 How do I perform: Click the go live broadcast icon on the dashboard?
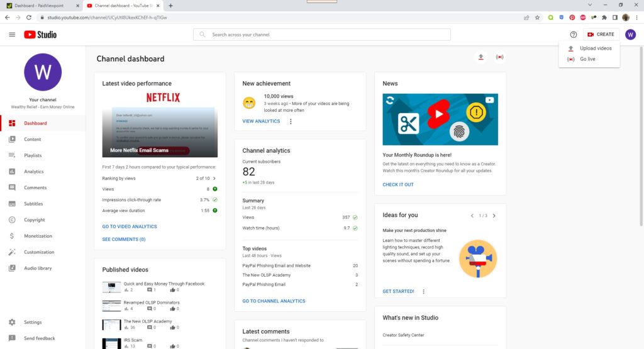coord(499,57)
